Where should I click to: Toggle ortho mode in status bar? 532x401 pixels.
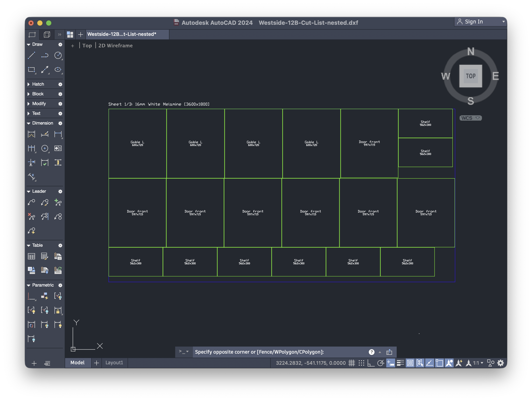(x=371, y=363)
